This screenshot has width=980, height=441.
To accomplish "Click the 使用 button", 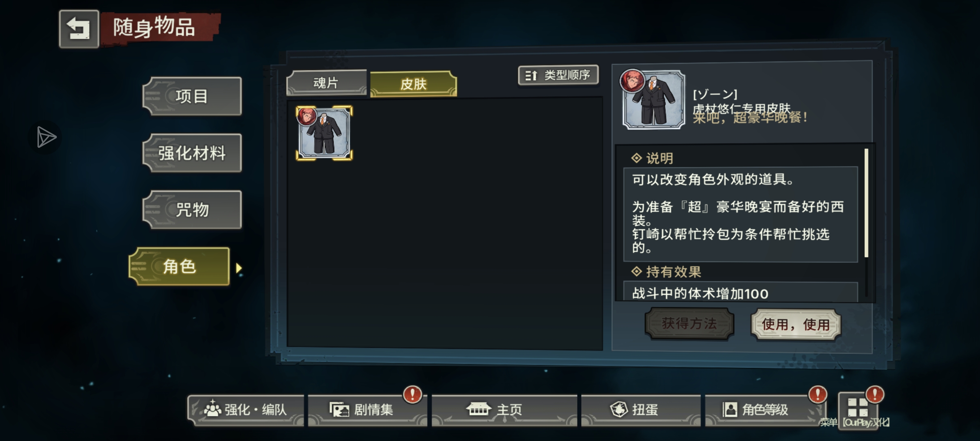I will 796,325.
